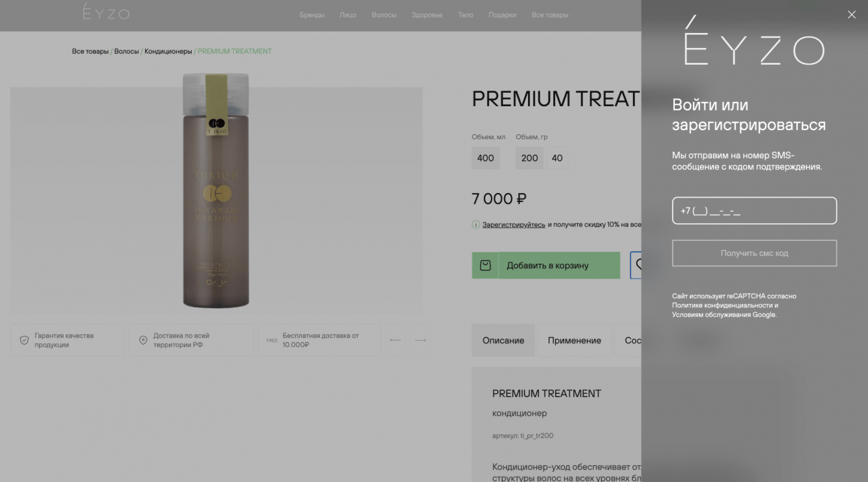
Task: Close the login side panel
Action: click(x=851, y=14)
